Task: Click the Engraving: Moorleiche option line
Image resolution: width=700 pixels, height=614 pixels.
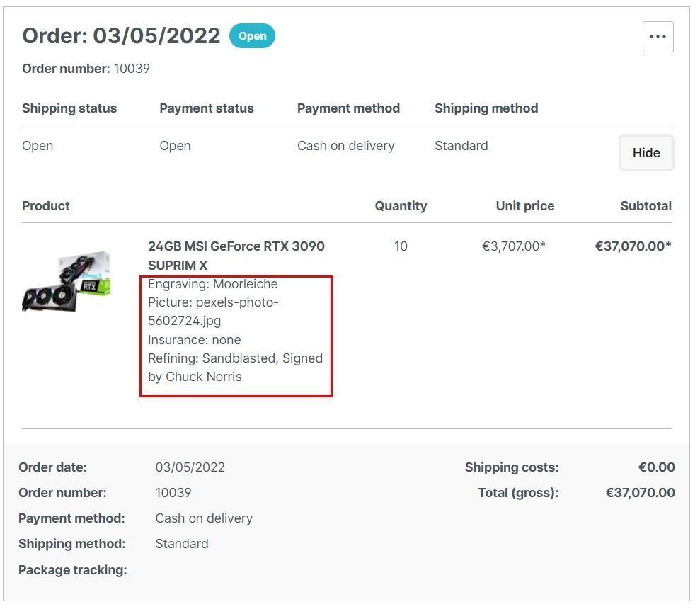Action: click(212, 284)
